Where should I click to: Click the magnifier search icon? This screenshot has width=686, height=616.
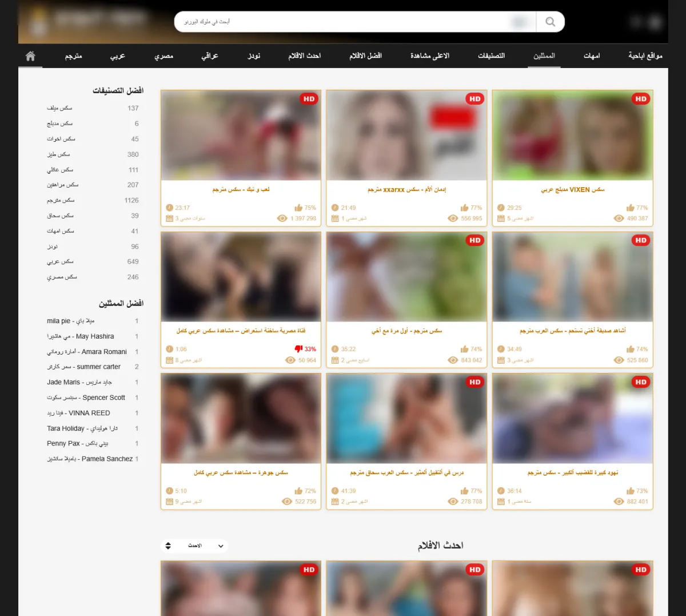(x=550, y=22)
